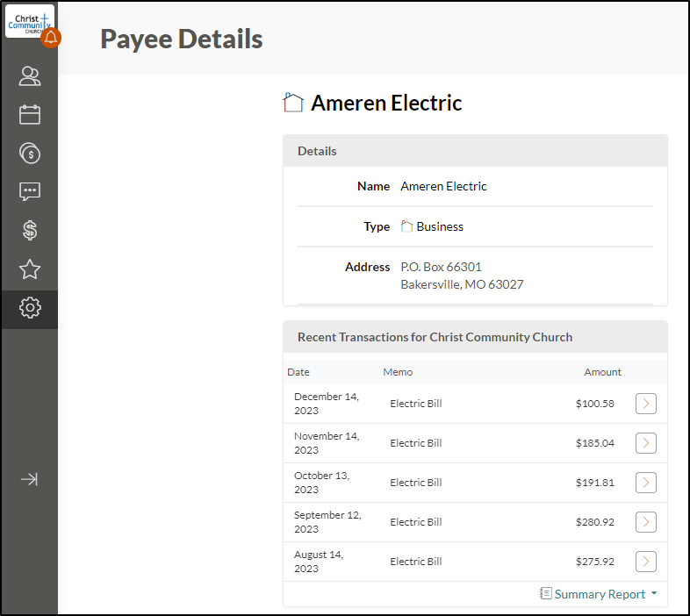The height and width of the screenshot is (616, 690).
Task: Open the Communications chat bubble icon
Action: (30, 191)
